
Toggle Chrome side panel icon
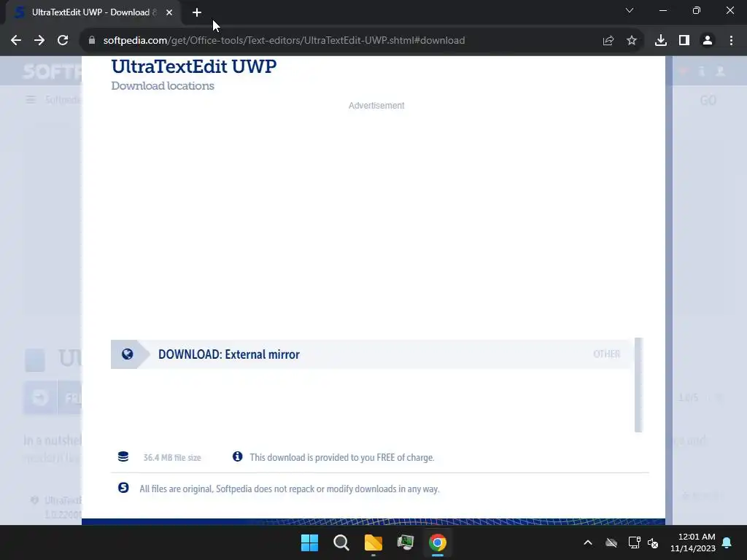pos(684,41)
